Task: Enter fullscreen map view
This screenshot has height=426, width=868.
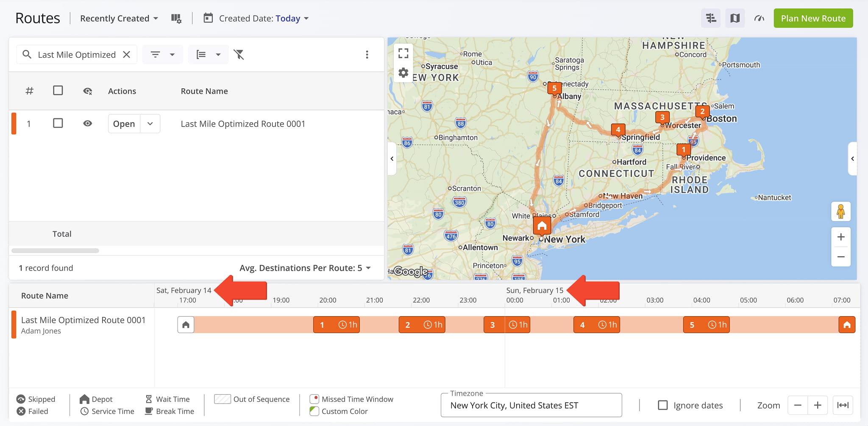Action: pyautogui.click(x=403, y=53)
